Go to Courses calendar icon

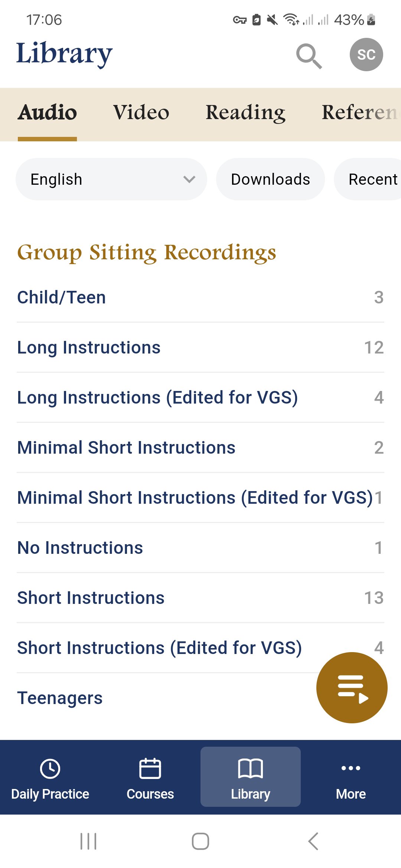(150, 768)
